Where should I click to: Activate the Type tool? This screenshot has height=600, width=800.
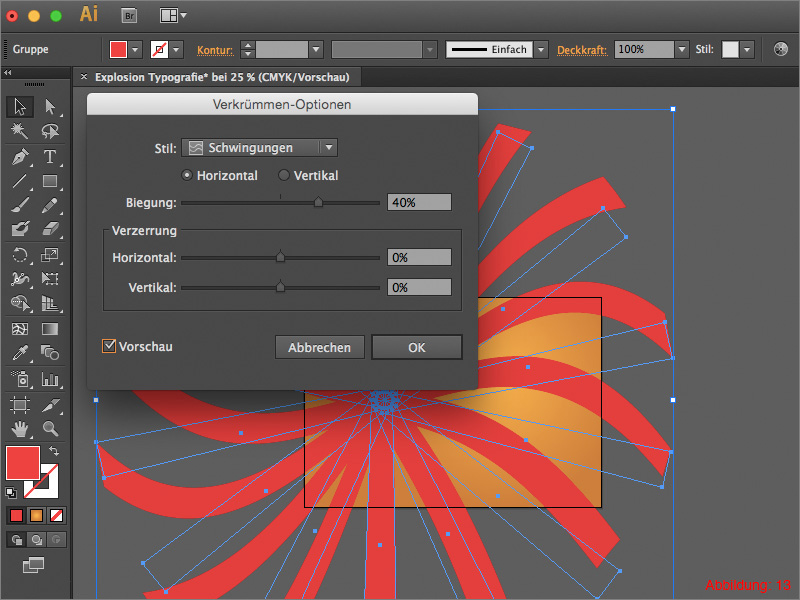[x=48, y=156]
